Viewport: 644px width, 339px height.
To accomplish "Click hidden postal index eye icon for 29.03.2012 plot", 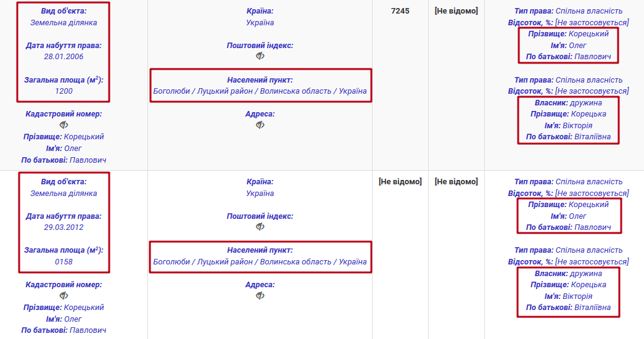I will [260, 227].
